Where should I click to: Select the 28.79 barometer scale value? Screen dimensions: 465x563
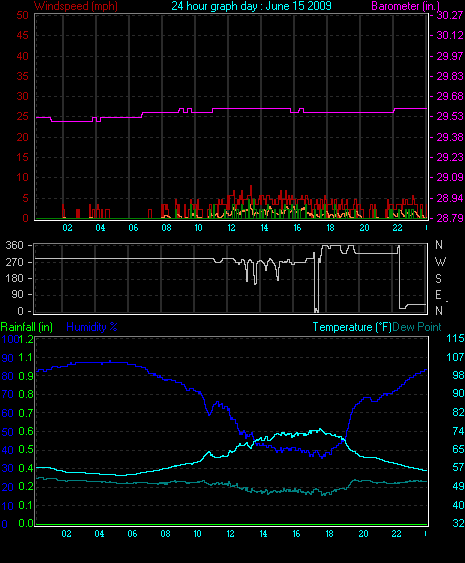[x=450, y=218]
